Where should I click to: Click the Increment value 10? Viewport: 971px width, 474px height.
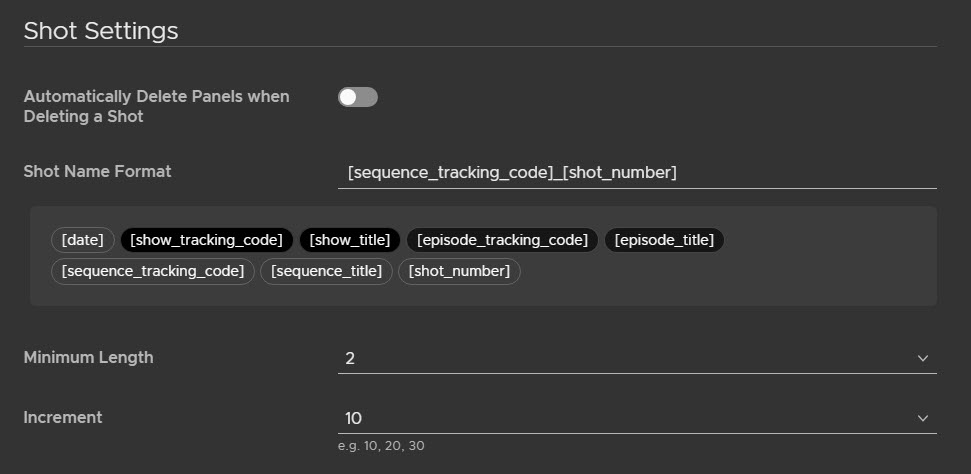(354, 418)
